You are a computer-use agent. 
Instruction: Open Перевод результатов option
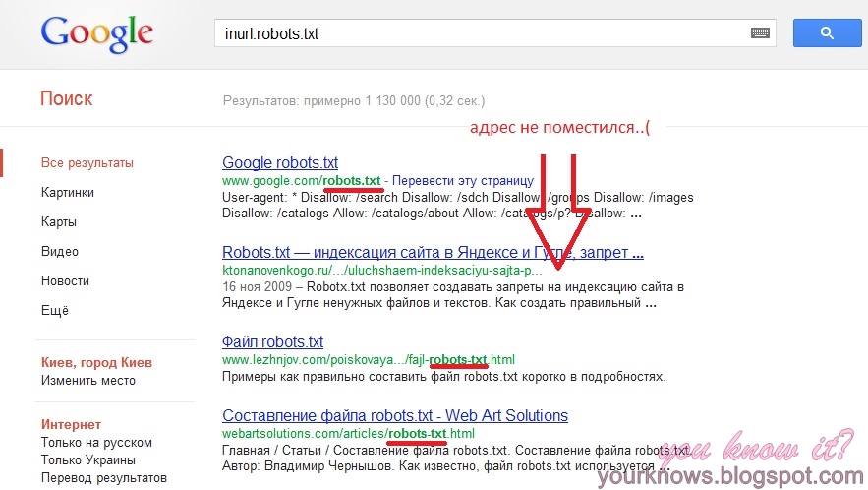coord(103,478)
